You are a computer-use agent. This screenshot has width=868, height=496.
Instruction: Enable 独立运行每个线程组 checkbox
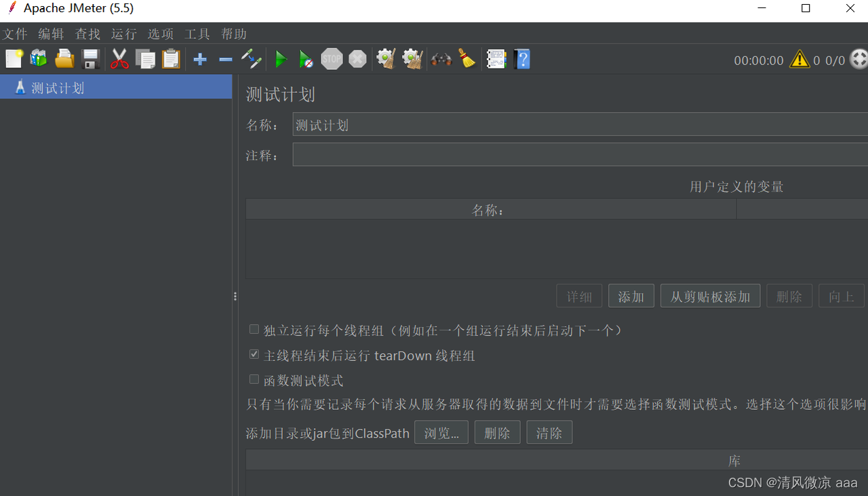tap(254, 330)
